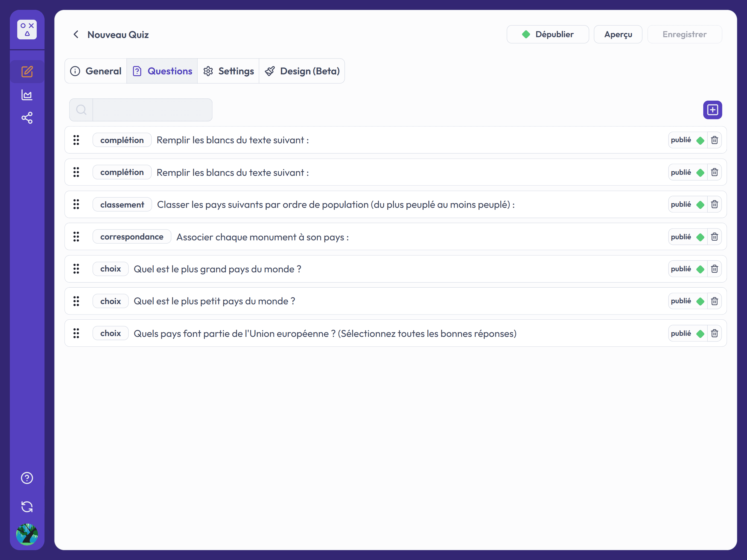Open the statistics panel from the sidebar
Viewport: 747px width, 560px height.
click(27, 95)
